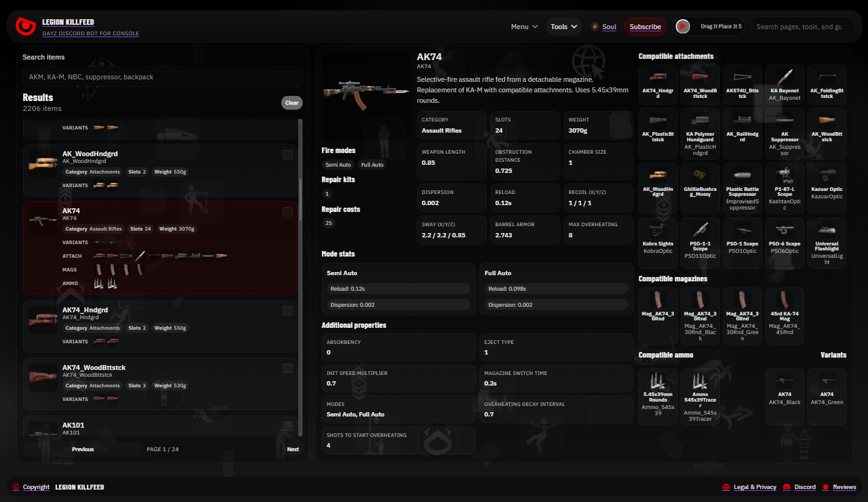The height and width of the screenshot is (502, 868).
Task: Open the Universal Flashlight attachment card
Action: point(827,243)
